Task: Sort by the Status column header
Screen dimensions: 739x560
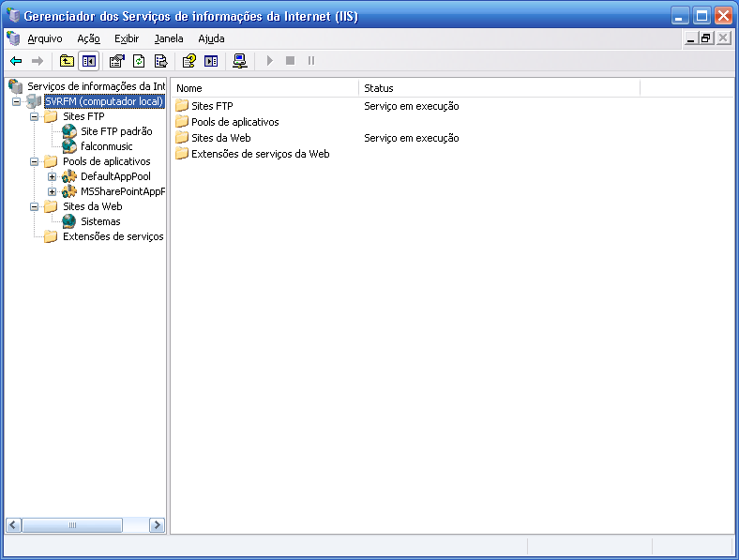Action: click(x=500, y=88)
